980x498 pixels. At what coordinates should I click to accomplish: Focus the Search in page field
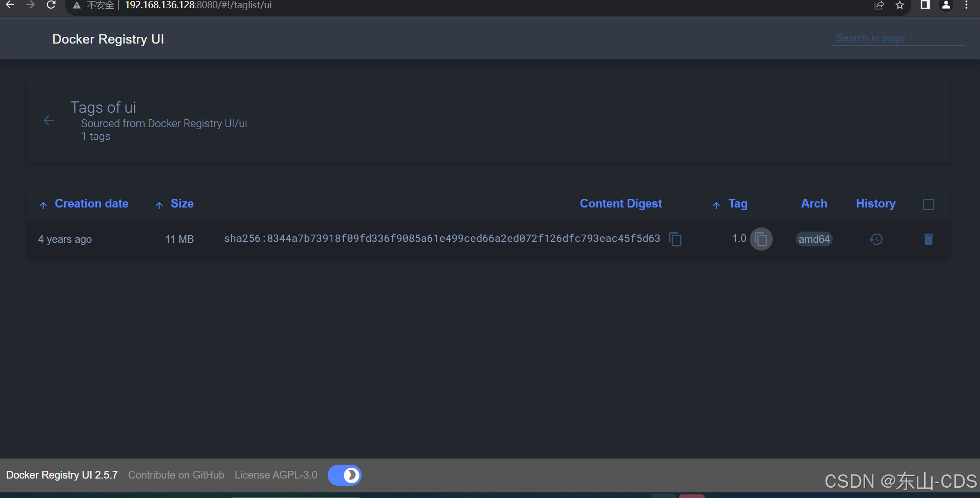[898, 38]
